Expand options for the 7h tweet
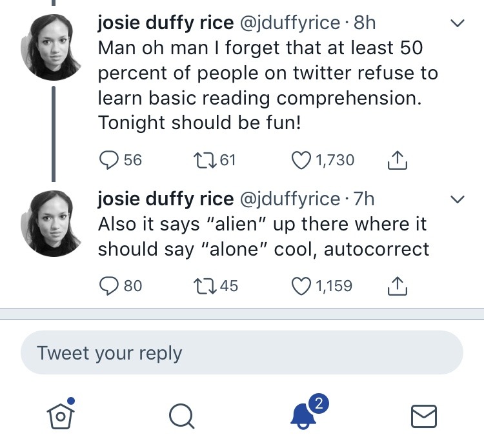 tap(457, 199)
